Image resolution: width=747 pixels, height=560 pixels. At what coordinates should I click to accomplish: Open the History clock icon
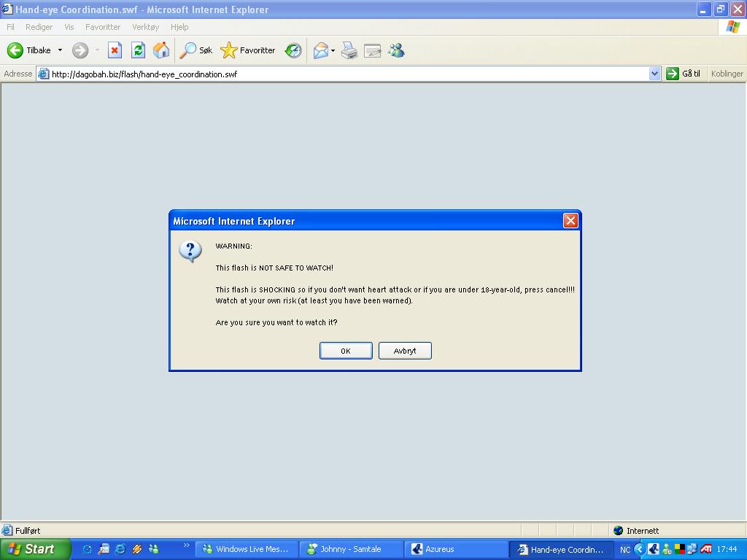pyautogui.click(x=293, y=50)
